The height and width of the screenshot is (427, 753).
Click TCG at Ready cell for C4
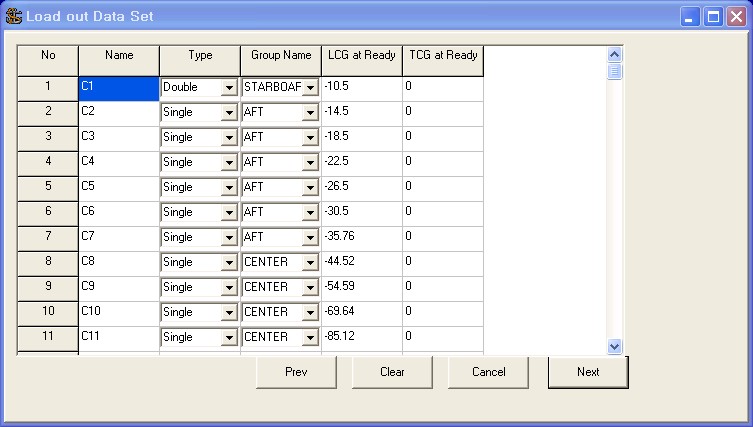442,162
